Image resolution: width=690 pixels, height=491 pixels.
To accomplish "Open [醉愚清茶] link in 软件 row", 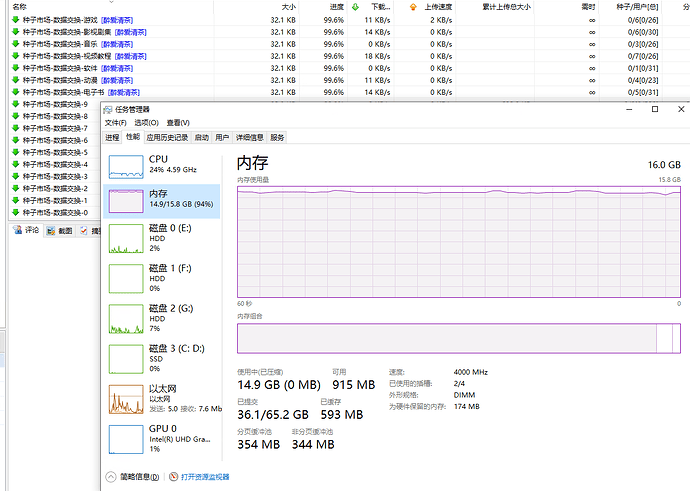I will 117,68.
